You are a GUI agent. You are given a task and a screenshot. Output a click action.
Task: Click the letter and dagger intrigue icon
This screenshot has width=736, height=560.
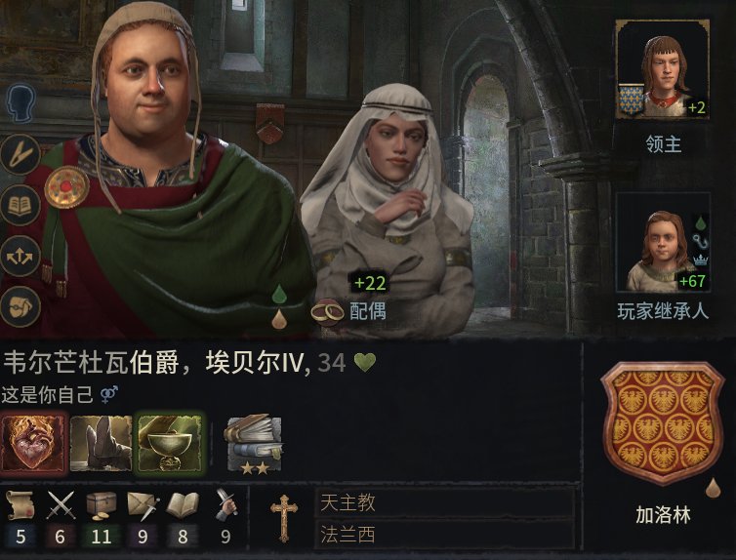point(143,505)
